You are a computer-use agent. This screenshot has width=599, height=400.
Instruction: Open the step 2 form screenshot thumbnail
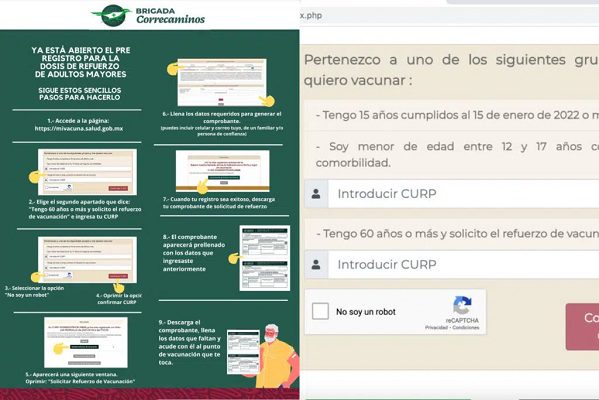(87, 172)
